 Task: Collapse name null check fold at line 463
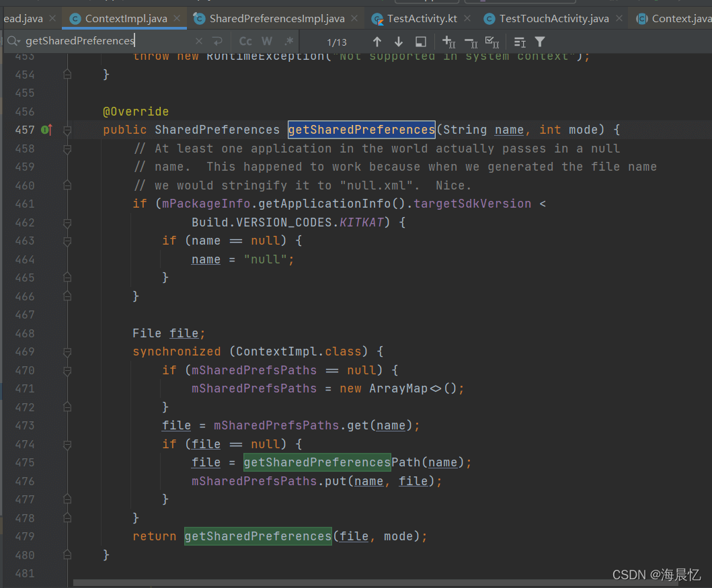(67, 241)
